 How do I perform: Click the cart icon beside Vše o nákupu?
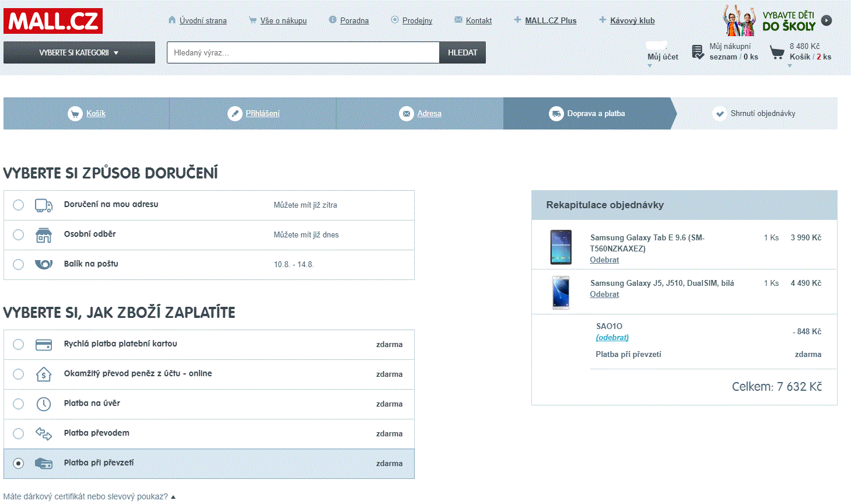(x=253, y=20)
